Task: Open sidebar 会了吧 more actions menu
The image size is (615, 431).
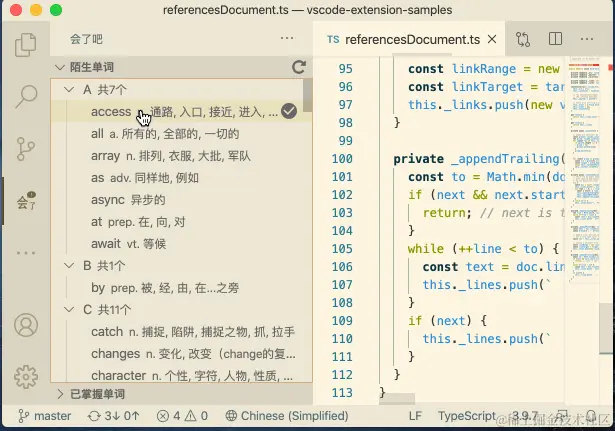Action: click(287, 38)
